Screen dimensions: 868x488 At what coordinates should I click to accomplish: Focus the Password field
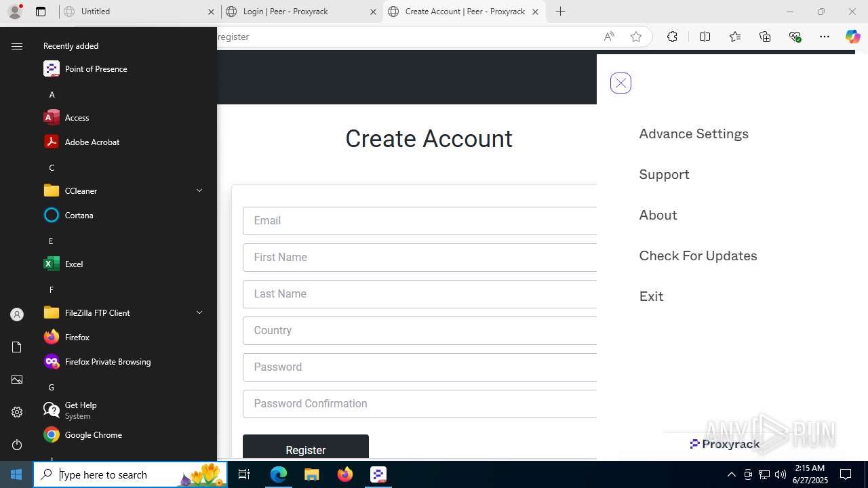pyautogui.click(x=420, y=367)
